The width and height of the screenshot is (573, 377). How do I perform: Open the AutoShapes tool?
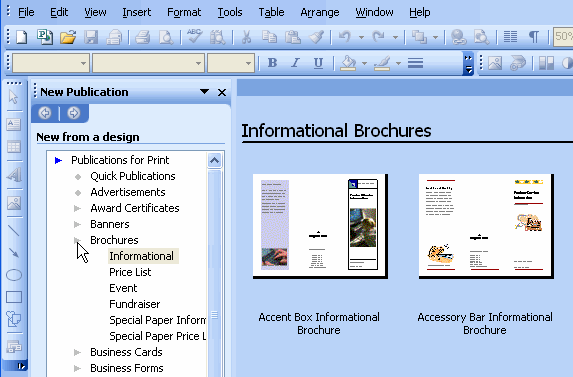[14, 319]
